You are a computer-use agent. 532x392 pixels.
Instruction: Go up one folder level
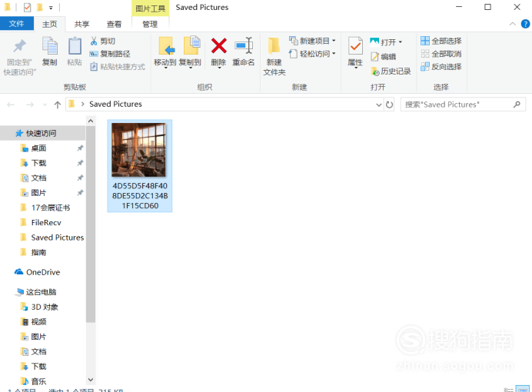58,105
